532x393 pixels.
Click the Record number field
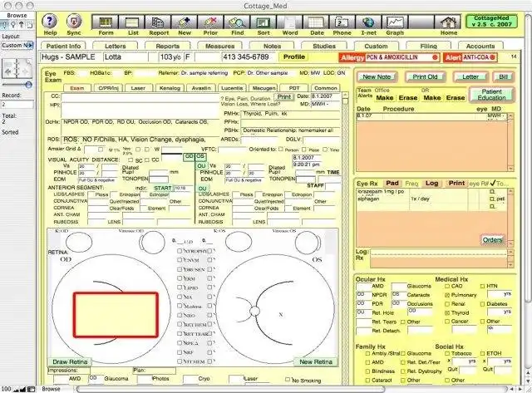[x=17, y=105]
